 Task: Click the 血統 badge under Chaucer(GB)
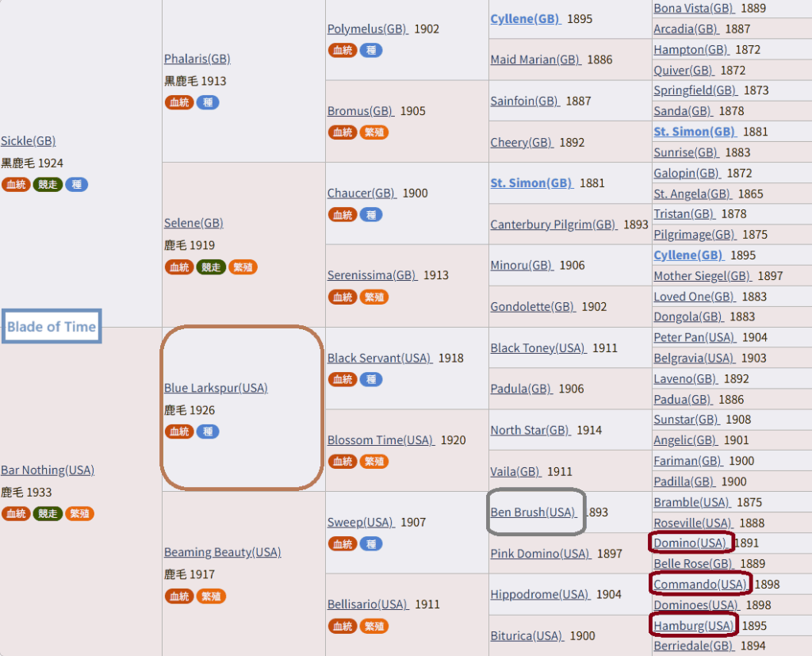[x=343, y=215]
